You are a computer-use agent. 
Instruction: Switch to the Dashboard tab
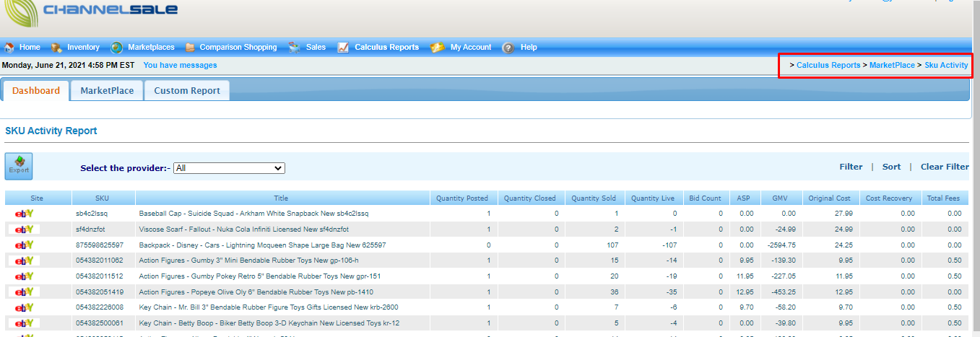[x=36, y=91]
